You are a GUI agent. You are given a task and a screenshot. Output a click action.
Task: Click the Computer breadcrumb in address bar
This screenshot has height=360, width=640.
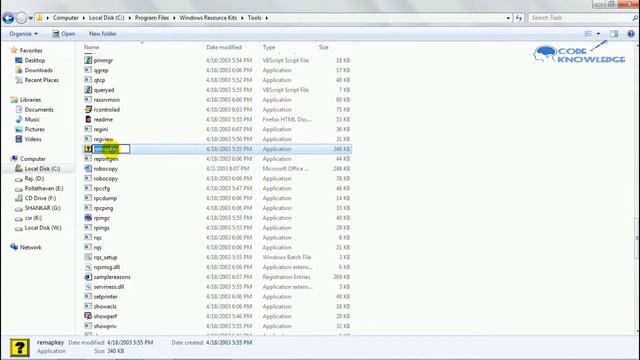tap(65, 18)
